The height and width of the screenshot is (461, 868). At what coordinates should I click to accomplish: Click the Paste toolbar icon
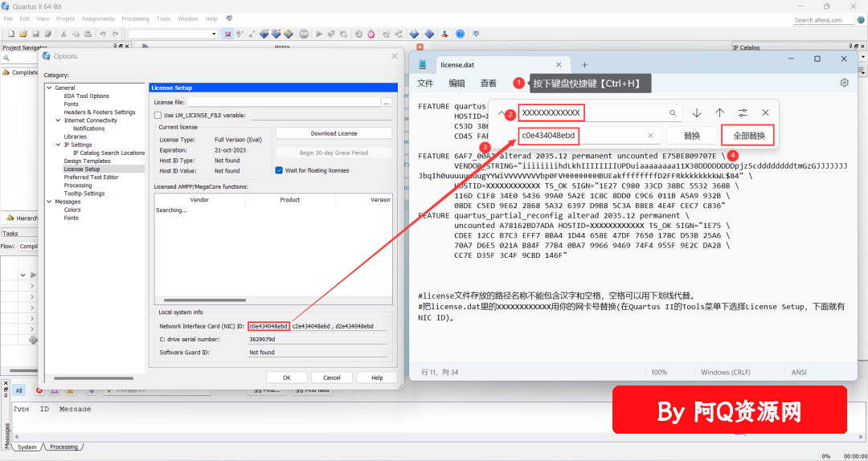(x=88, y=34)
